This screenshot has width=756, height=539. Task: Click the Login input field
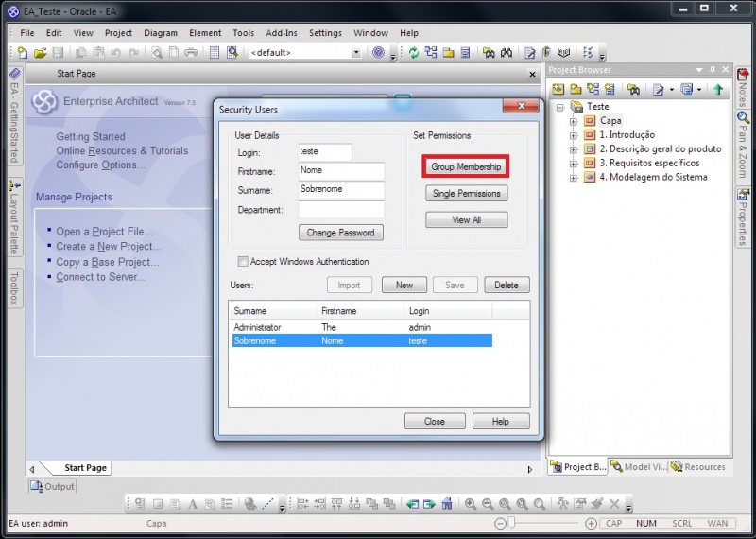[x=324, y=151]
